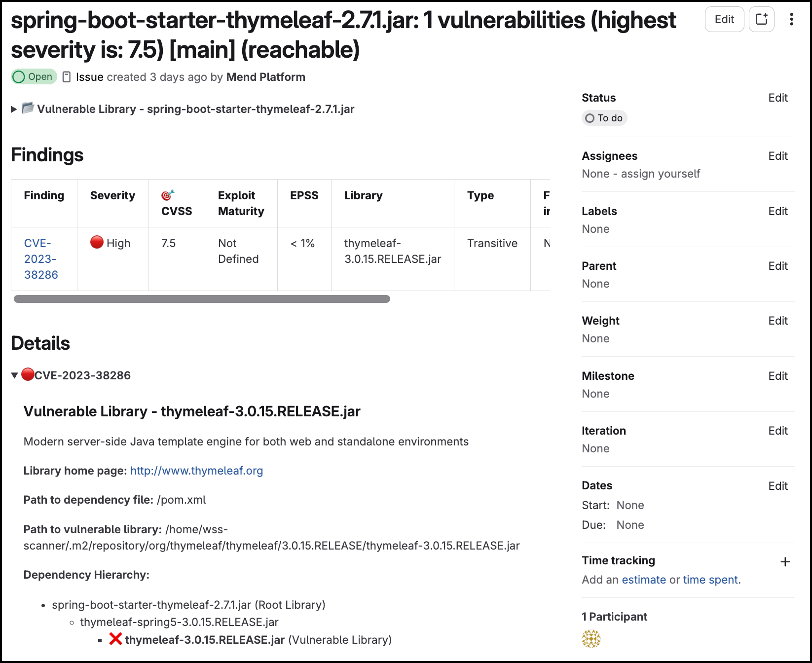Click the add to-do icon button
This screenshot has height=663, width=812.
point(762,19)
